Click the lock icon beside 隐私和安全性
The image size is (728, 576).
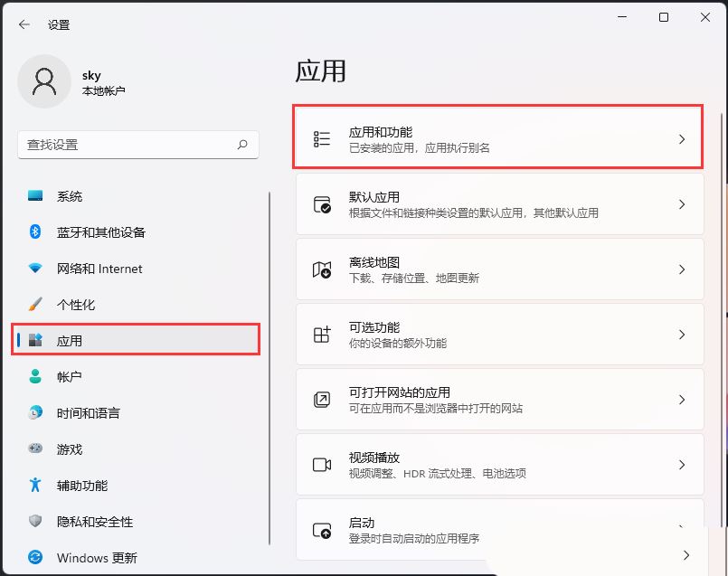coord(35,522)
